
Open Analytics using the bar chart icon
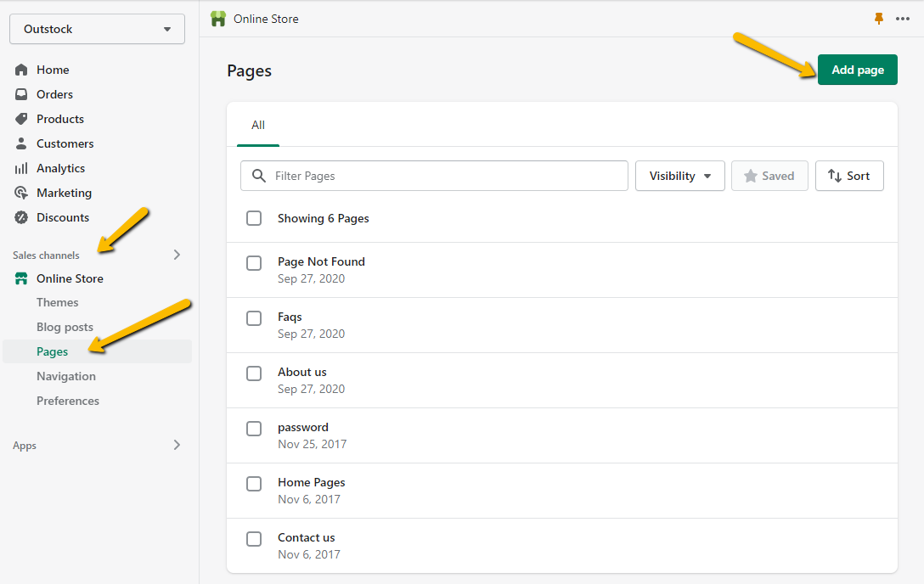21,168
